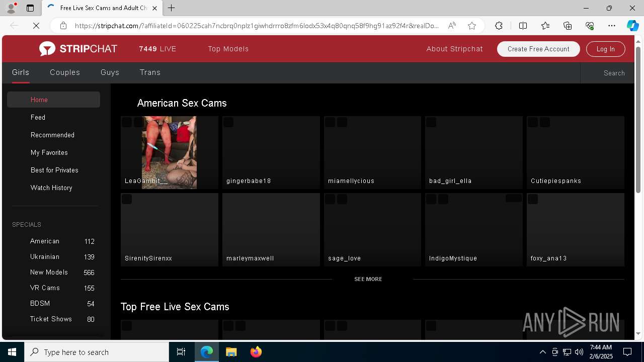The image size is (644, 362).
Task: Open the Top Models page
Action: click(228, 49)
